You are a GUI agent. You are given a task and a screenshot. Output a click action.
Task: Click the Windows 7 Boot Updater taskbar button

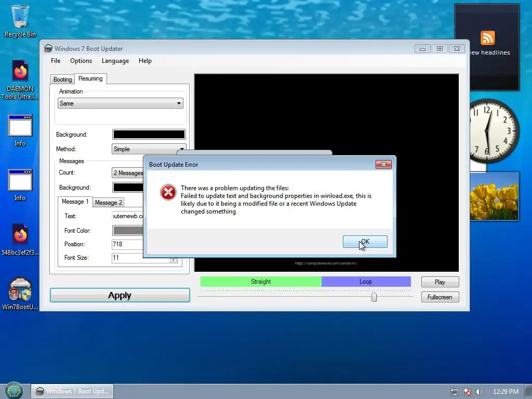pos(72,391)
